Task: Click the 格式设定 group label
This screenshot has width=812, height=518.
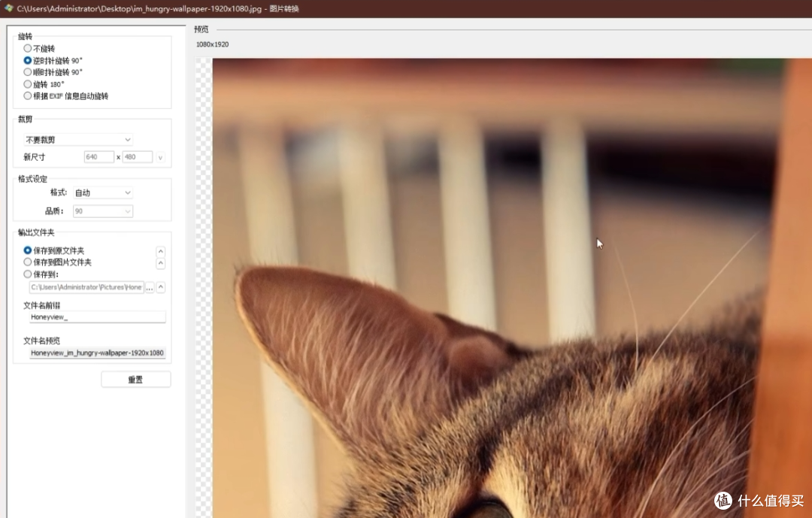Action: pos(32,179)
